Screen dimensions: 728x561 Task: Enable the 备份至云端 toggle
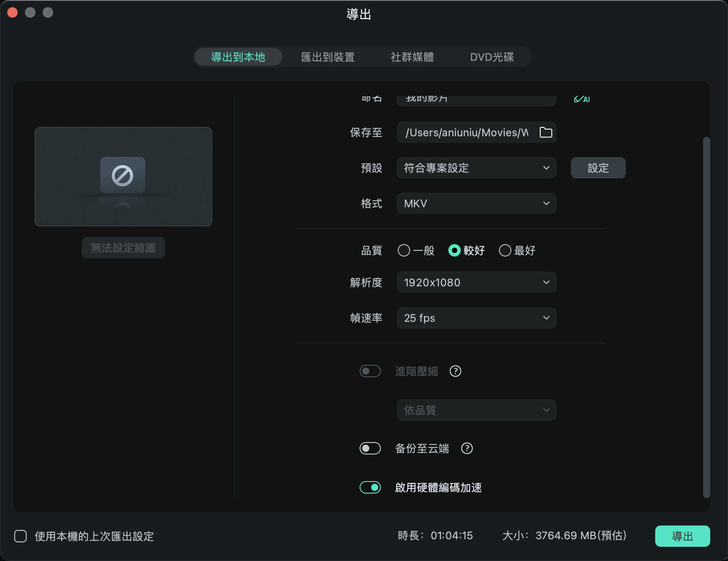(x=370, y=448)
